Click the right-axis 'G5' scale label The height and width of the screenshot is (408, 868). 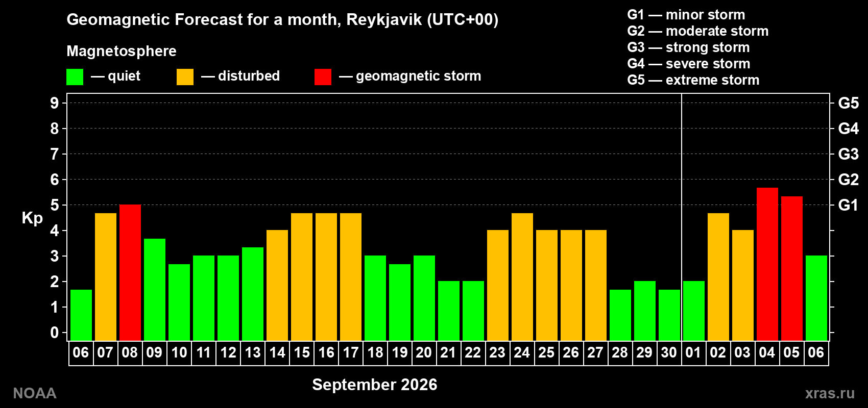coord(849,103)
